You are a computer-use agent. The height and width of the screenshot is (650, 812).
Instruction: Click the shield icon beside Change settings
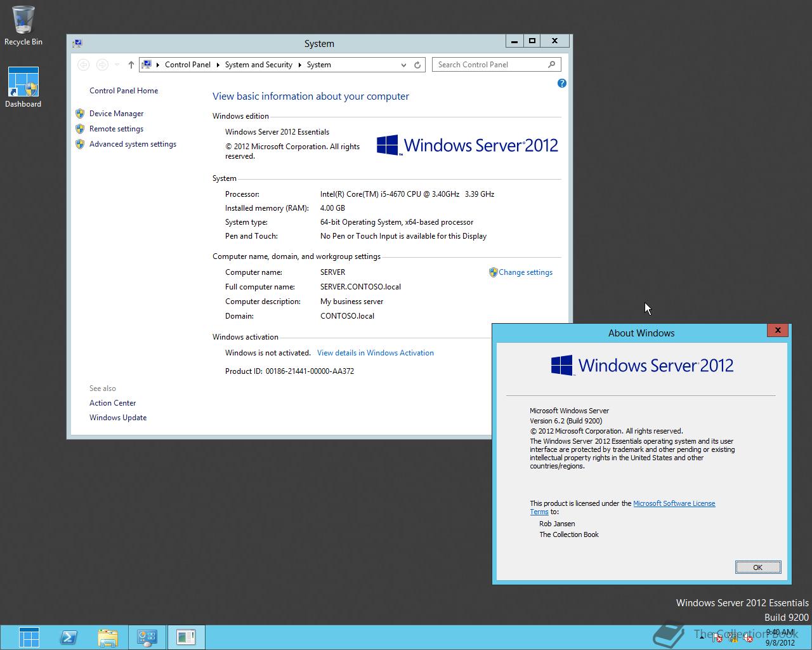[493, 272]
